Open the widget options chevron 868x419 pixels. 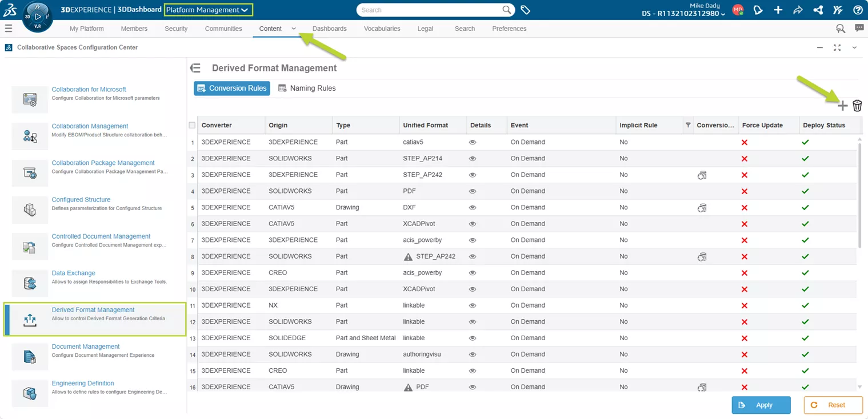[x=855, y=47]
